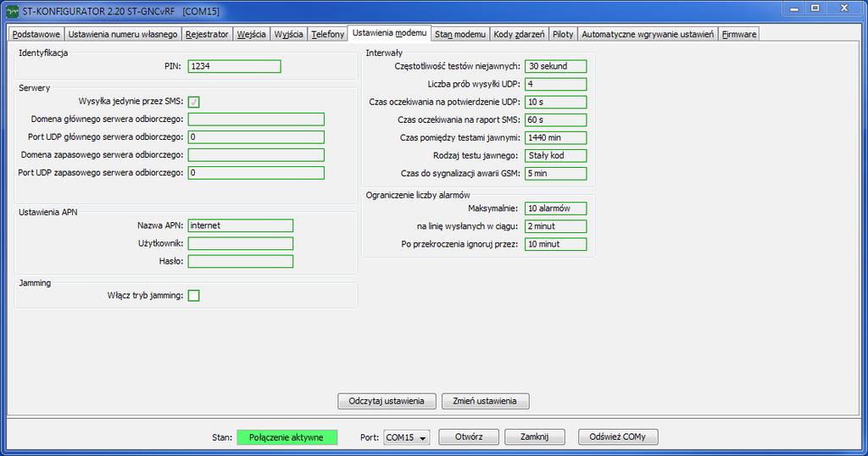The height and width of the screenshot is (456, 868).
Task: Go to Rejestrator tab
Action: [x=207, y=34]
